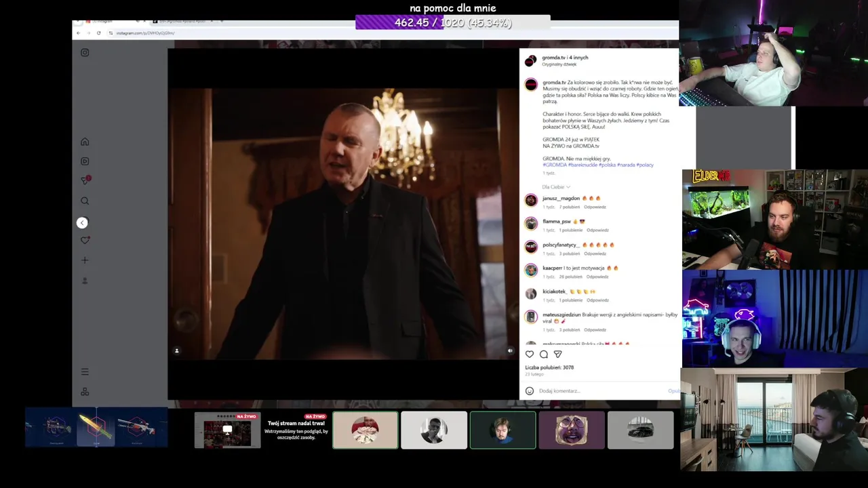Click '4 innych' collaborators link

pyautogui.click(x=579, y=58)
